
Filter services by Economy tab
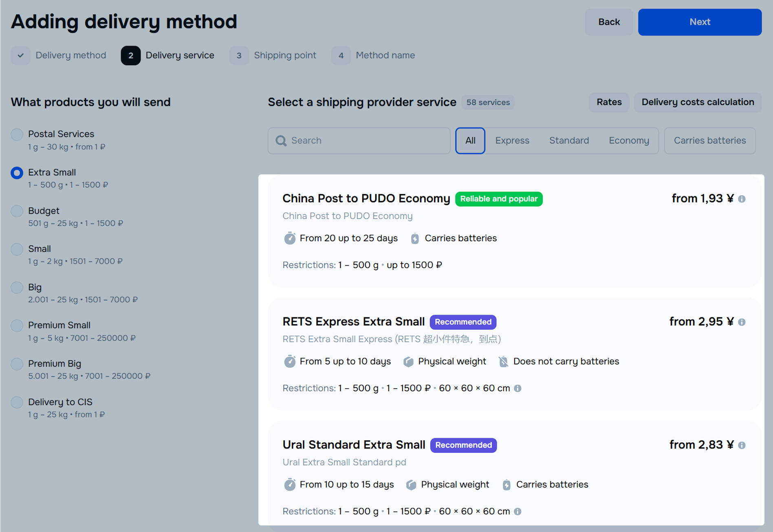pyautogui.click(x=628, y=141)
